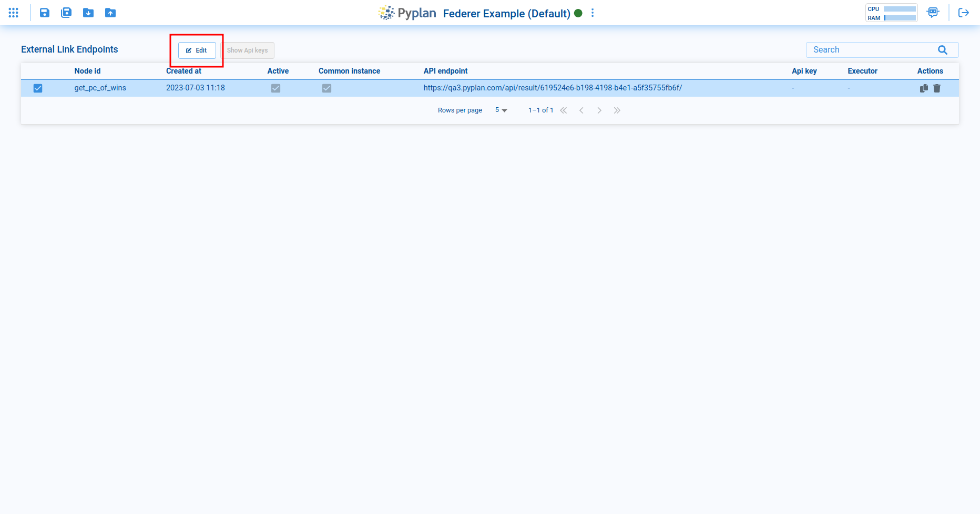The height and width of the screenshot is (514, 980).
Task: Click the search magnifier icon
Action: click(x=942, y=50)
